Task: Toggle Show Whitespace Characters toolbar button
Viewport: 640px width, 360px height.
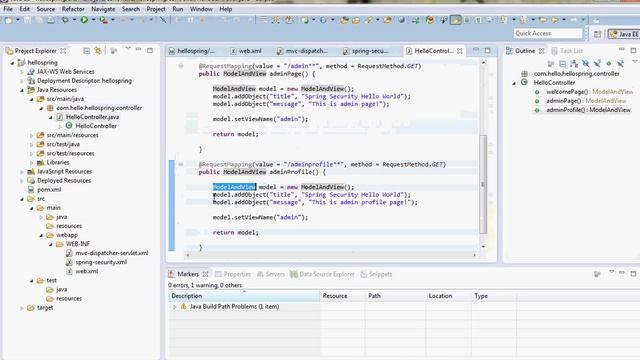Action: tap(478, 20)
